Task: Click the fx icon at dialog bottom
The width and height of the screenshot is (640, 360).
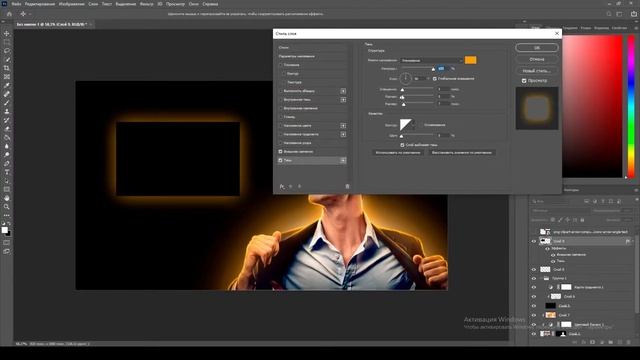Action: point(282,186)
